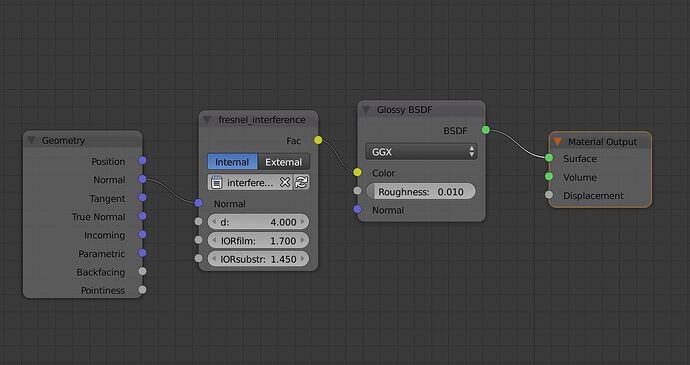The width and height of the screenshot is (690, 365).
Task: Update the script node with refresh icon
Action: click(x=301, y=182)
